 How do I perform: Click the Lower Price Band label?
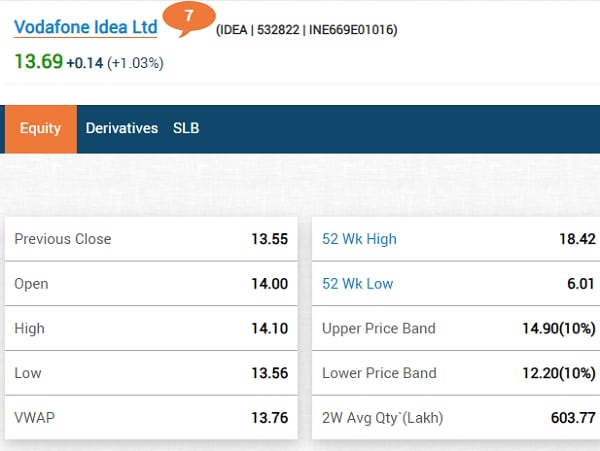[379, 373]
